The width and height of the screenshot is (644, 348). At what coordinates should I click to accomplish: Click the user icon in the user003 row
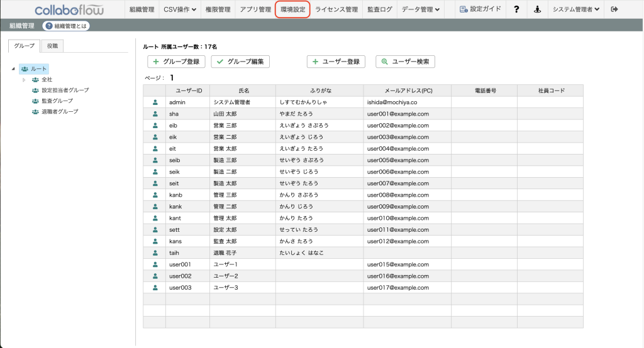click(154, 288)
